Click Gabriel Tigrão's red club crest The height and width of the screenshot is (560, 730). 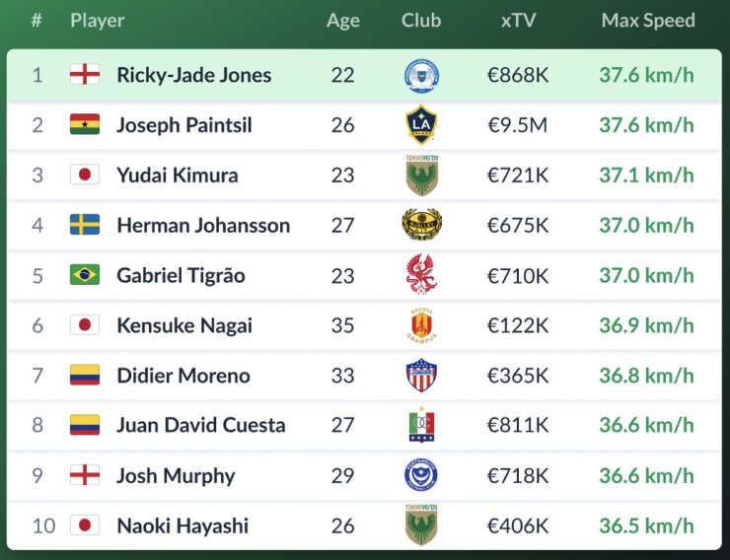(x=421, y=275)
